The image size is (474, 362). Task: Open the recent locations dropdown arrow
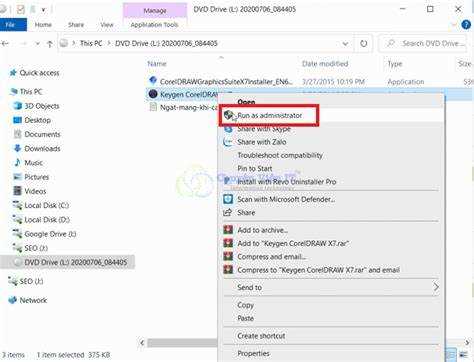38,44
